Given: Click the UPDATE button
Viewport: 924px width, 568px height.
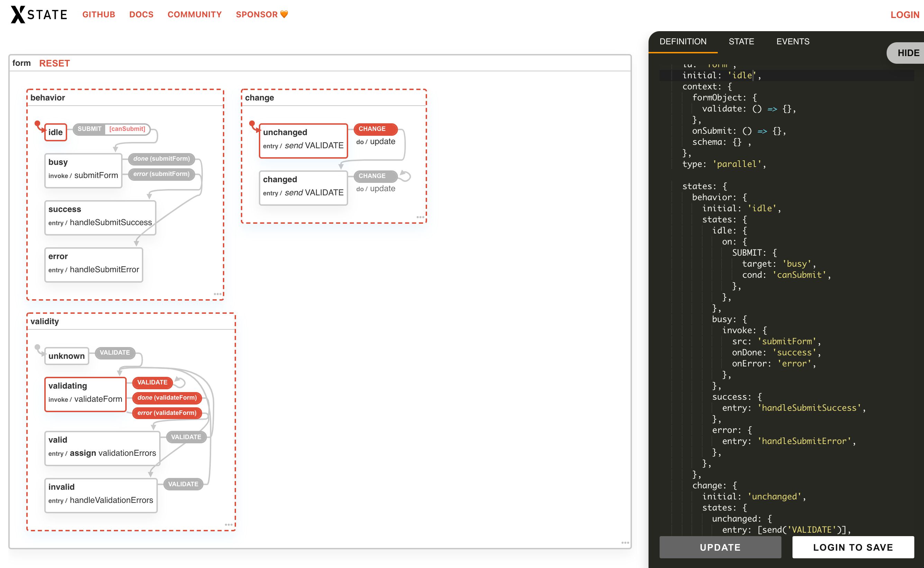Looking at the screenshot, I should click(x=720, y=547).
